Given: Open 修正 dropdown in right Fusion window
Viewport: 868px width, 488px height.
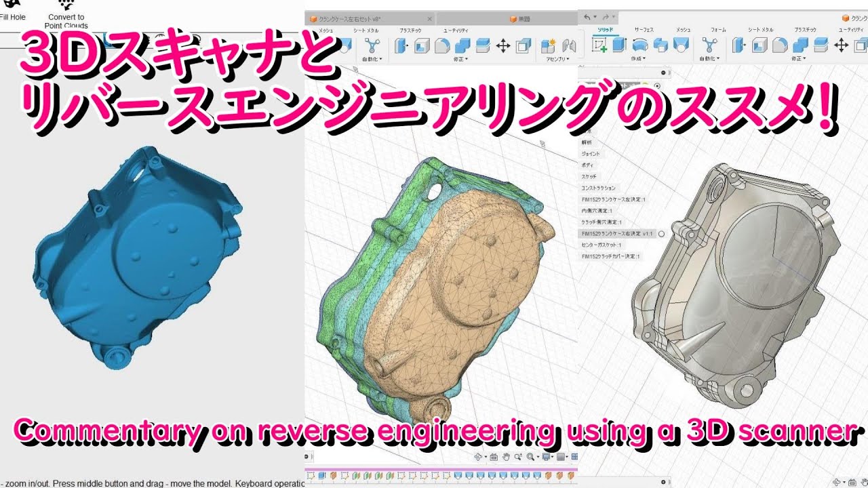Looking at the screenshot, I should tap(797, 59).
